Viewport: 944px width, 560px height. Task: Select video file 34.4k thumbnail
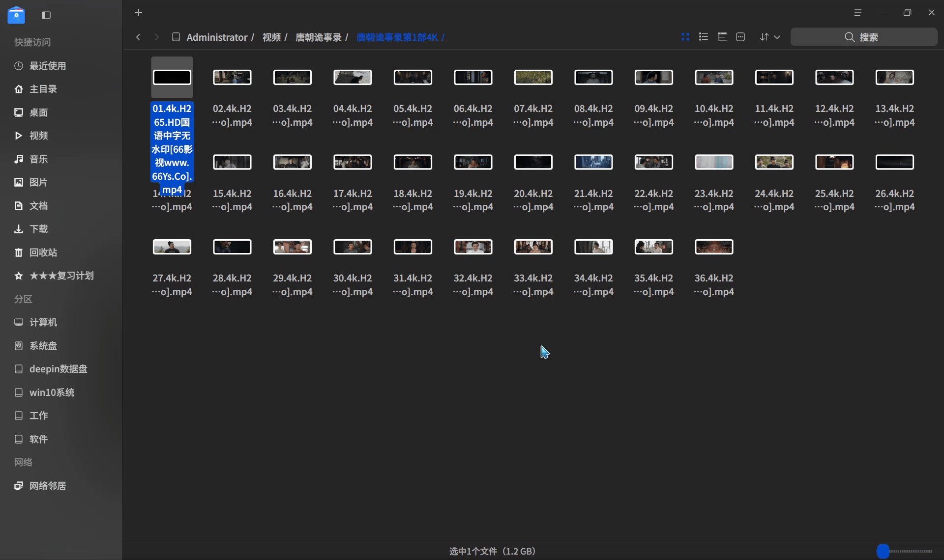point(593,247)
